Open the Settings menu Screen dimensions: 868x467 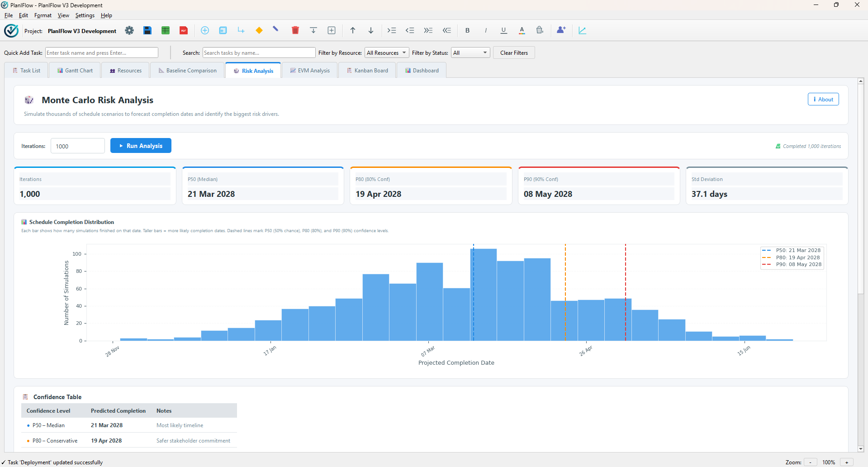click(85, 15)
